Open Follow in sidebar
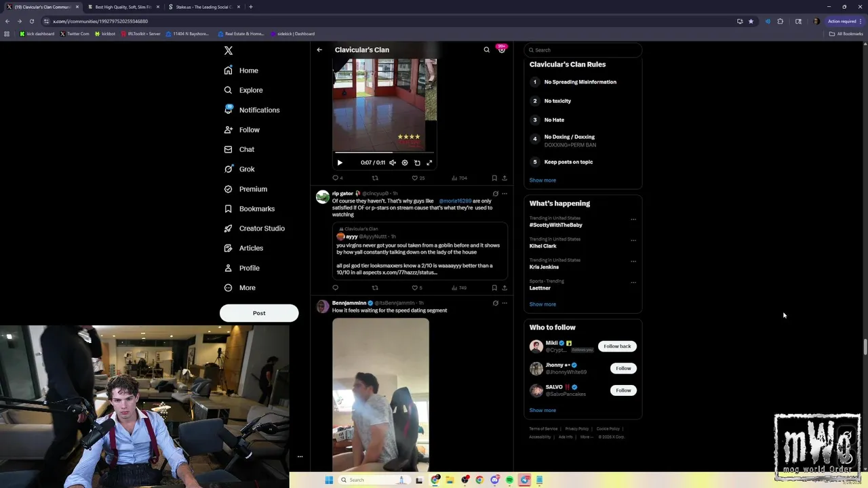868x488 pixels. pyautogui.click(x=241, y=129)
